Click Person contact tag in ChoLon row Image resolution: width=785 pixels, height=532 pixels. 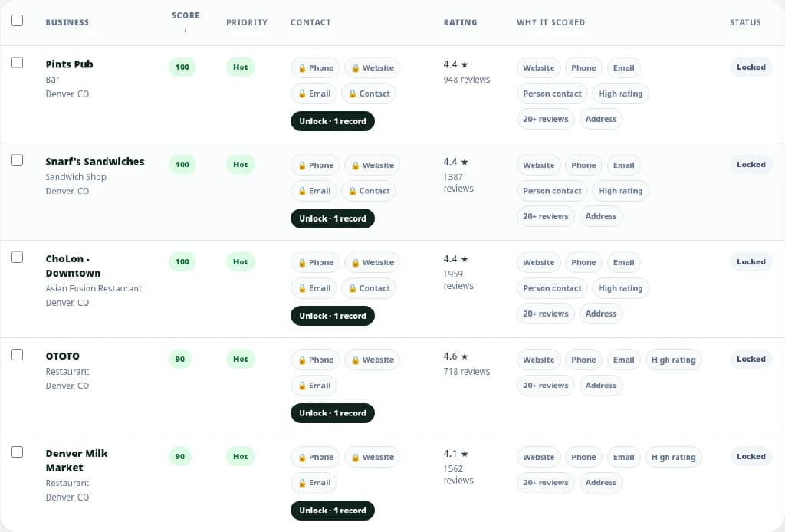552,288
